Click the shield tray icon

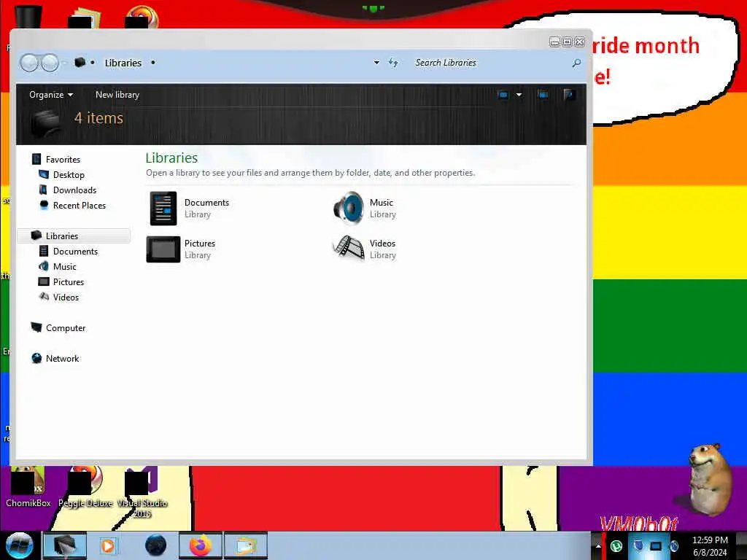point(638,546)
